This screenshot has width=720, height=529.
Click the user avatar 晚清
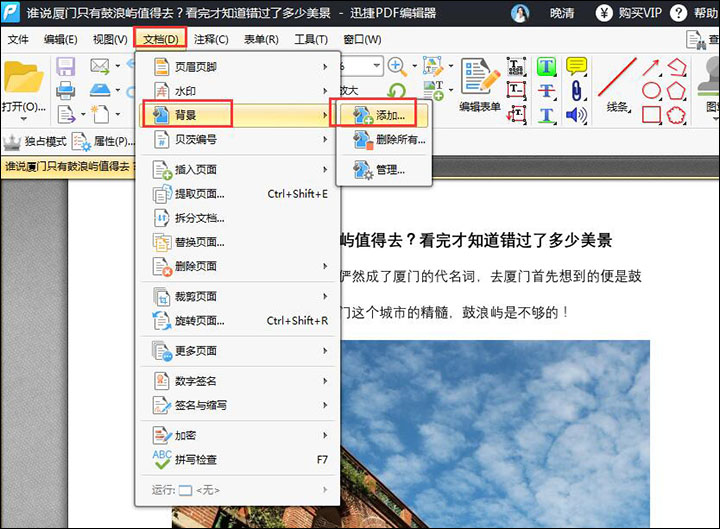pos(522,13)
